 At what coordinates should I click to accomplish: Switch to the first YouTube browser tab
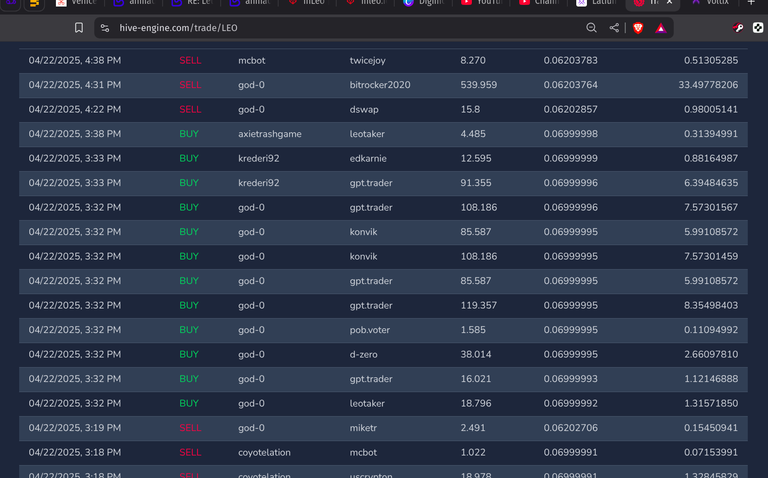pyautogui.click(x=482, y=3)
